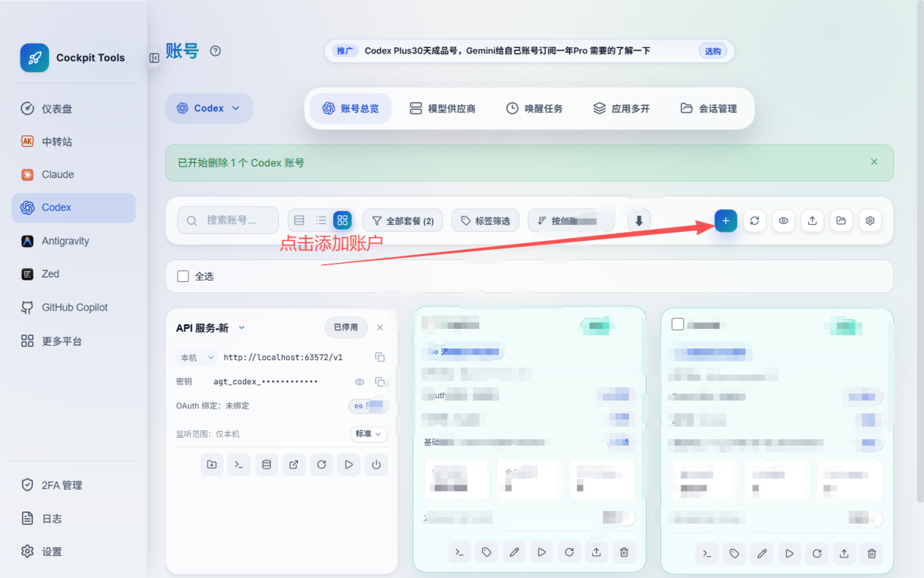Focus the 搜索账号 search field
This screenshot has height=578, width=924.
coord(228,220)
